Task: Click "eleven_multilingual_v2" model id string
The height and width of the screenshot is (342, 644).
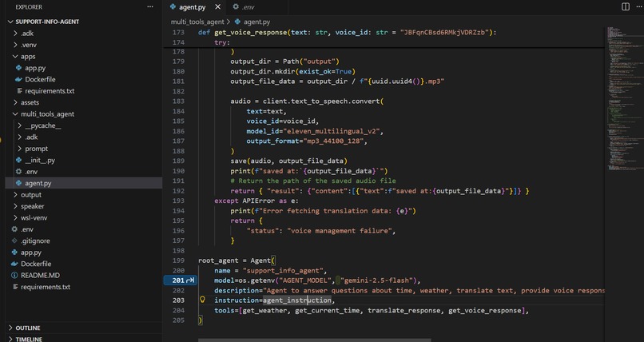Action: [x=332, y=131]
